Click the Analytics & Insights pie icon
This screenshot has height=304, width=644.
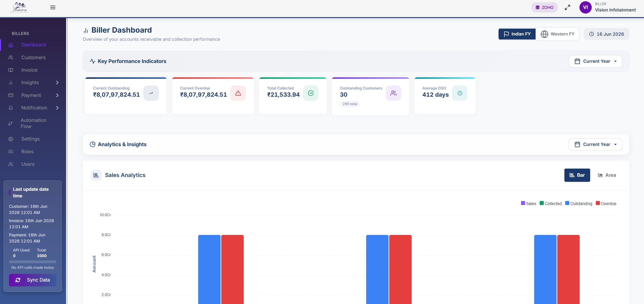click(92, 144)
